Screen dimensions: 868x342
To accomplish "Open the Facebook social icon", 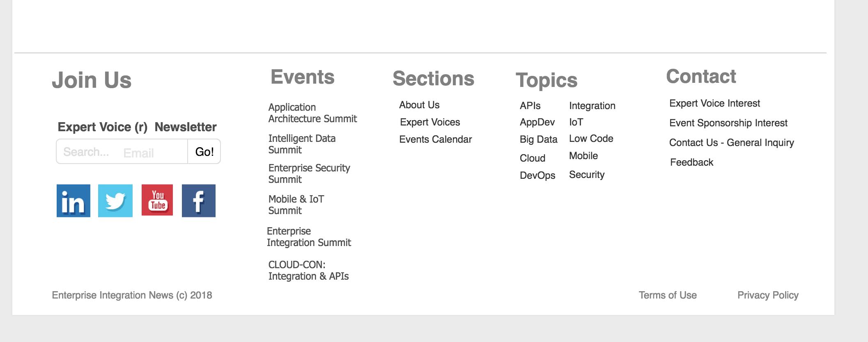I will [x=199, y=201].
